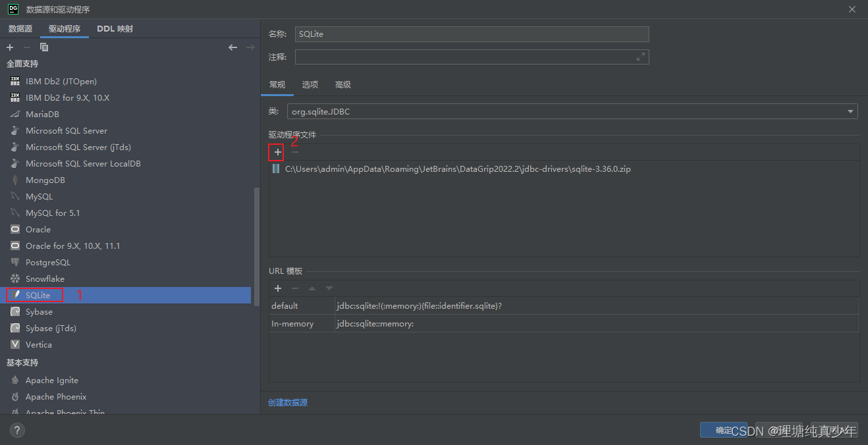868x445 pixels.
Task: Select the MariaDB driver
Action: [42, 114]
